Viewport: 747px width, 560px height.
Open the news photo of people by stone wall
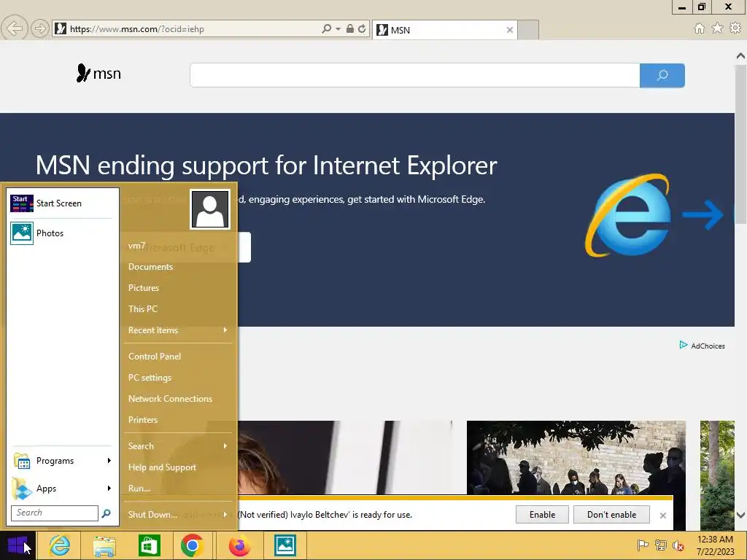[x=576, y=458]
